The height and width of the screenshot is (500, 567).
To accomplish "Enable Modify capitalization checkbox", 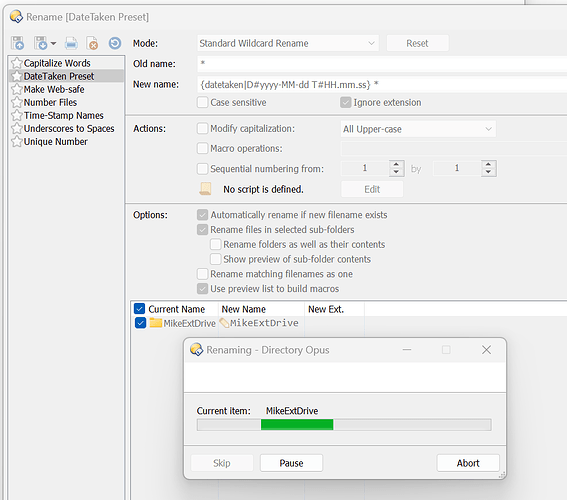I will tap(202, 128).
